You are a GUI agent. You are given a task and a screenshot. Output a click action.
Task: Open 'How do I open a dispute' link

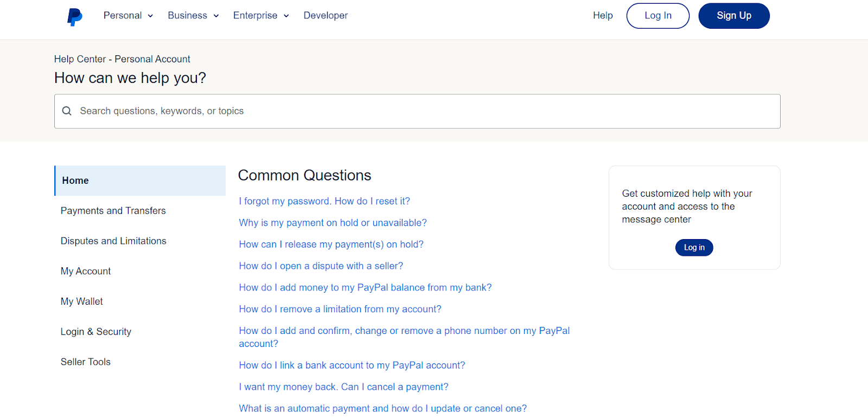(x=321, y=266)
